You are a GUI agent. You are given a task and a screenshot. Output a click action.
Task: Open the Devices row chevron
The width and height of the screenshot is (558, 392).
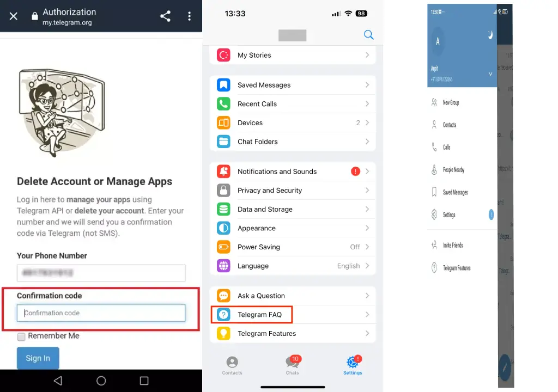coord(367,123)
